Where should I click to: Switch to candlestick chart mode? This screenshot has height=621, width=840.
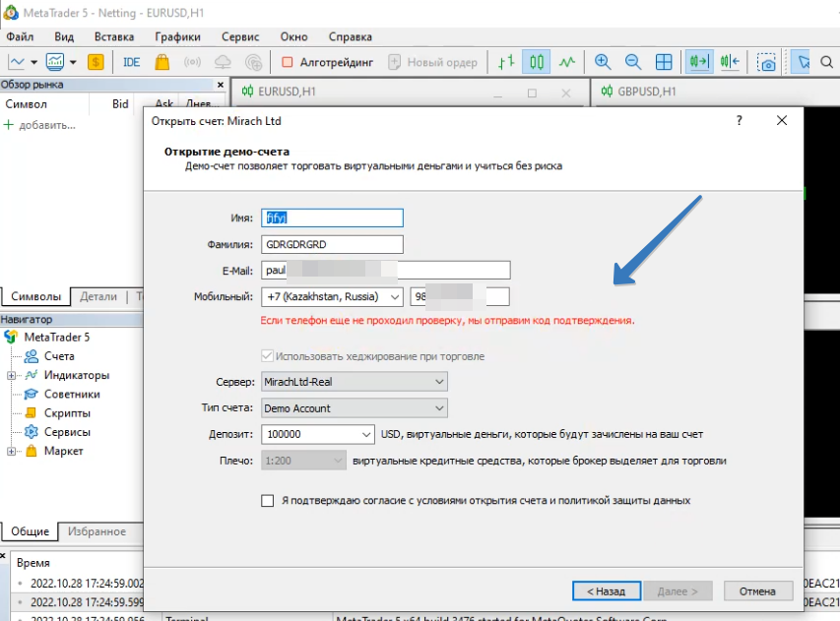[x=537, y=62]
